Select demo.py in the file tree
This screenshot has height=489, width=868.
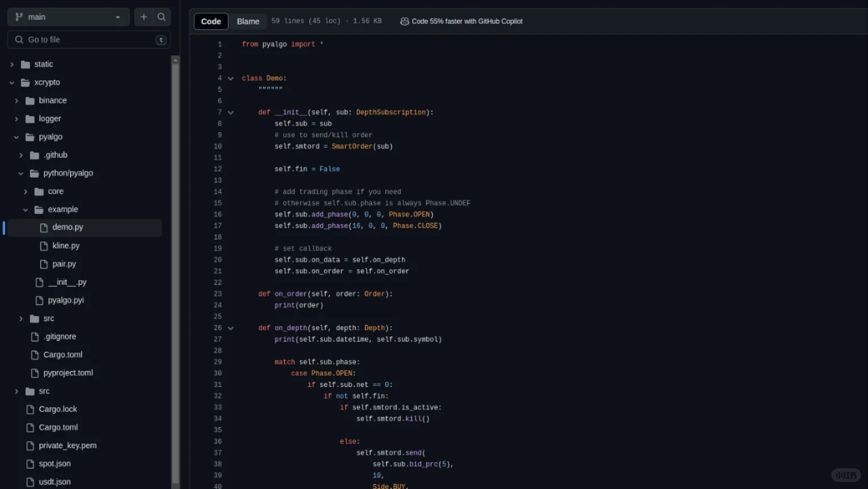pos(67,227)
